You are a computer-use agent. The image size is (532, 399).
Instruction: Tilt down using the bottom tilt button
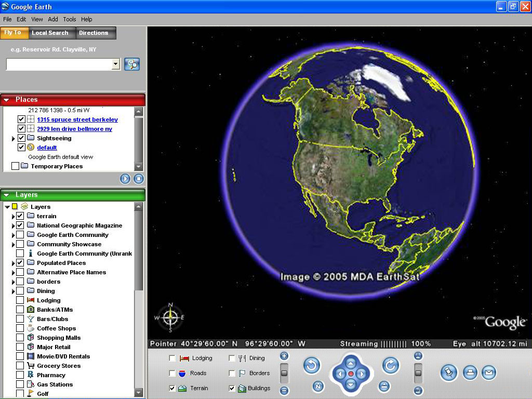click(x=418, y=391)
